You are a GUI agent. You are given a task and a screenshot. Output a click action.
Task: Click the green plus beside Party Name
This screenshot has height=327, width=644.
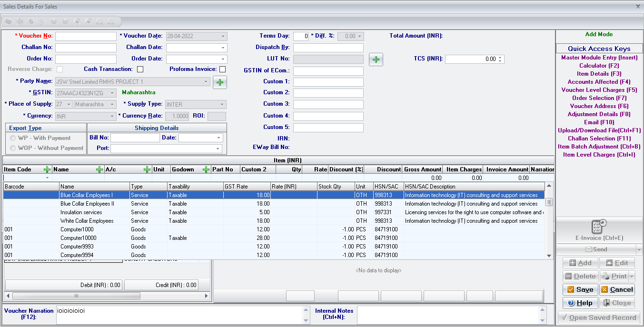[220, 82]
